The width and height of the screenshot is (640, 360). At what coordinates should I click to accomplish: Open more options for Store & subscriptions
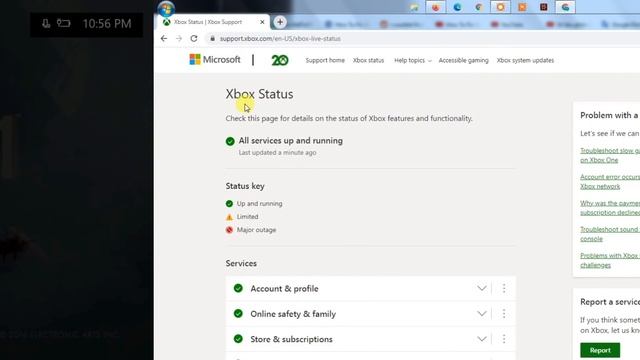click(504, 339)
